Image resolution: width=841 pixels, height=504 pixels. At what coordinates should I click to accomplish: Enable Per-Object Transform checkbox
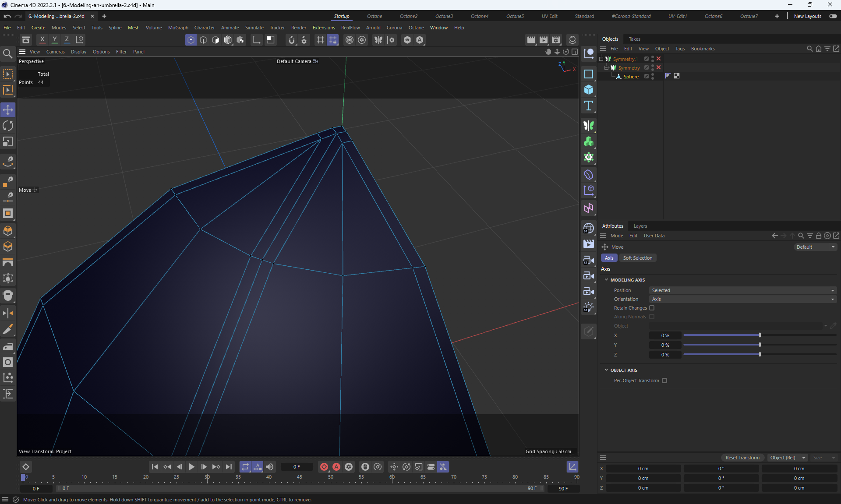coord(664,381)
